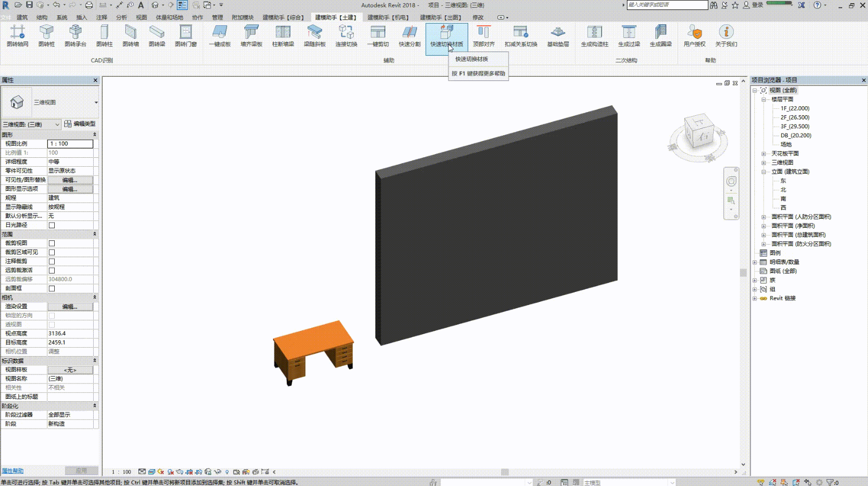Open the 图转门窗 door-window tool

click(x=186, y=36)
